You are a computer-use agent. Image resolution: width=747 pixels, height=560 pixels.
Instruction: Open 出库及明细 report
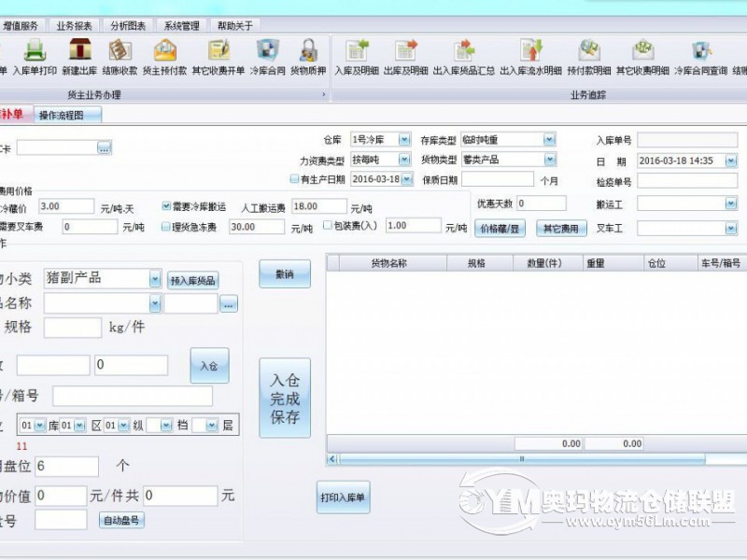click(406, 57)
